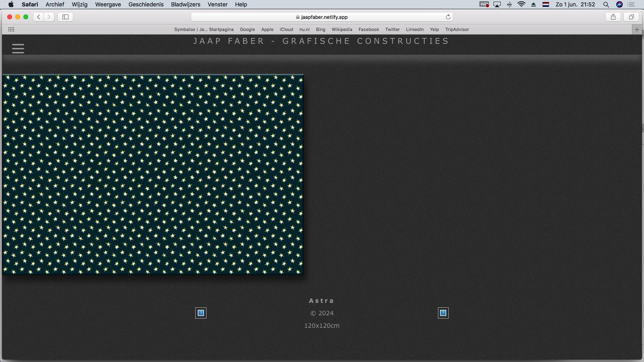The height and width of the screenshot is (362, 644).
Task: Add a new tab with plus button
Action: [637, 29]
